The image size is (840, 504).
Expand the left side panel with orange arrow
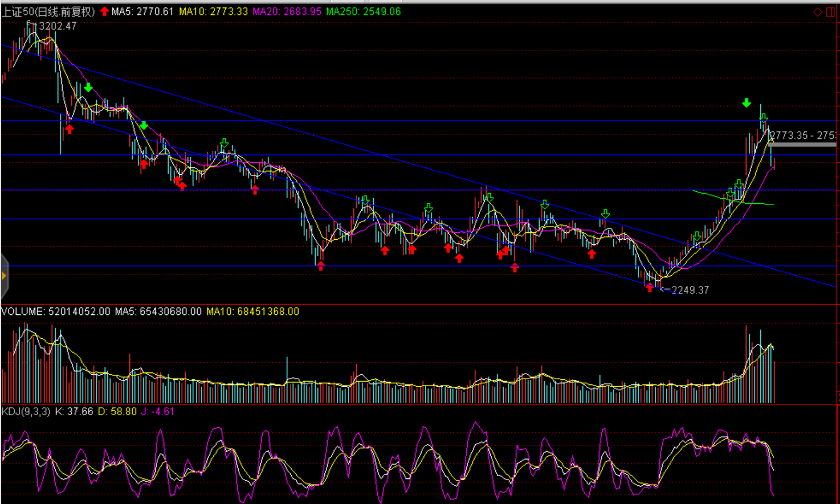pos(4,276)
